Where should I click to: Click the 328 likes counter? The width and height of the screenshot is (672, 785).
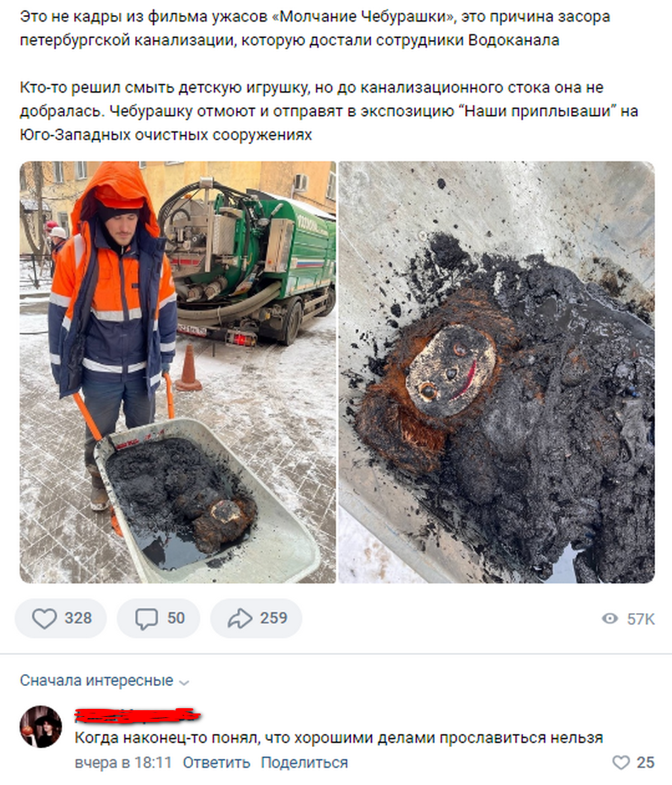[78, 618]
